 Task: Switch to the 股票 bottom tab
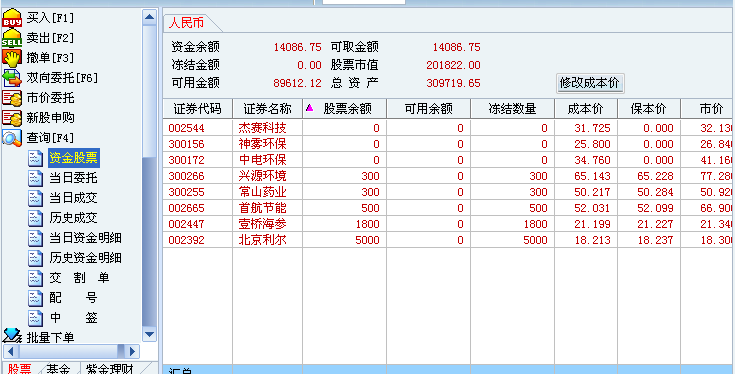click(x=19, y=368)
